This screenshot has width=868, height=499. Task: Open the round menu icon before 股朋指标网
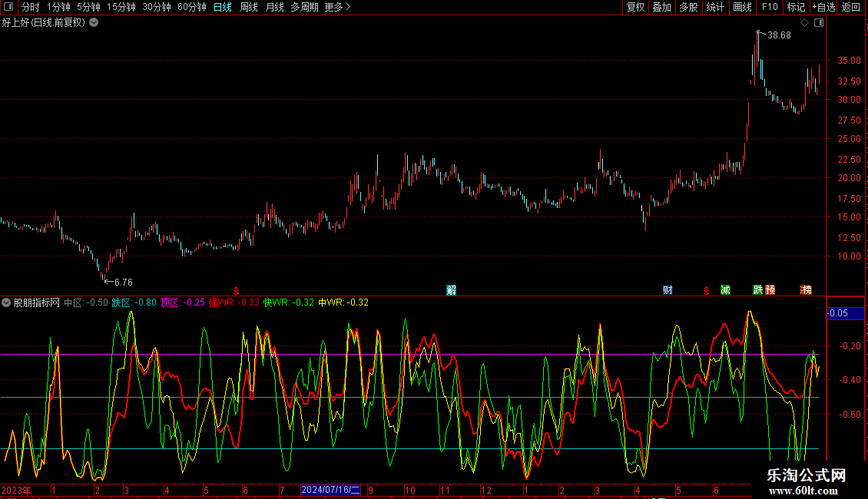[6, 302]
